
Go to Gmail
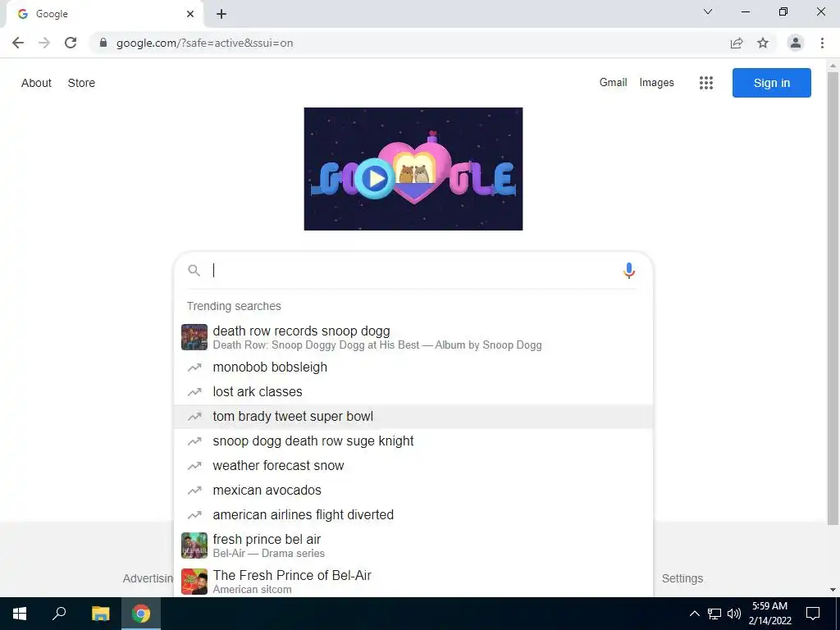[x=614, y=83]
